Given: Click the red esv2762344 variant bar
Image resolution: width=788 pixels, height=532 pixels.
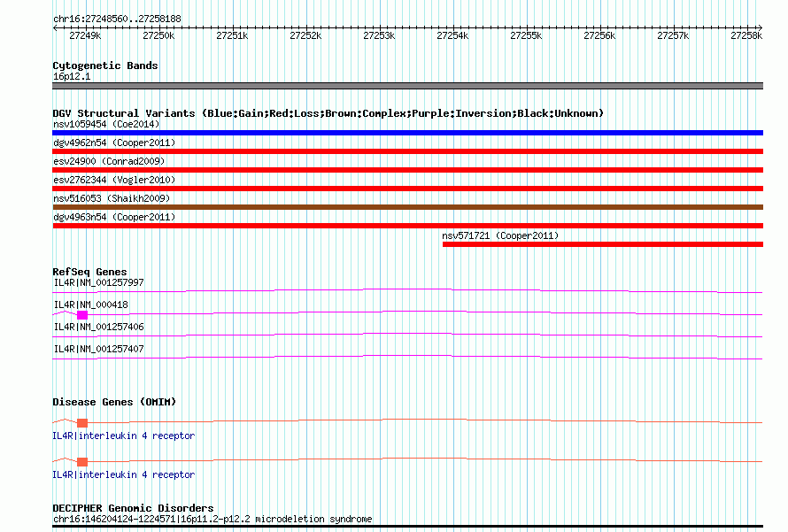Looking at the screenshot, I should coord(407,189).
